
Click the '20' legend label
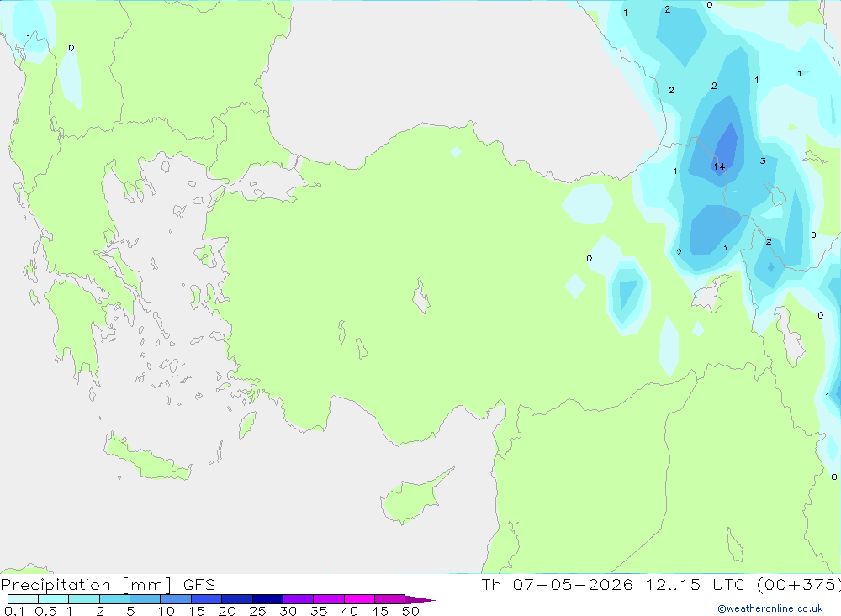(227, 611)
